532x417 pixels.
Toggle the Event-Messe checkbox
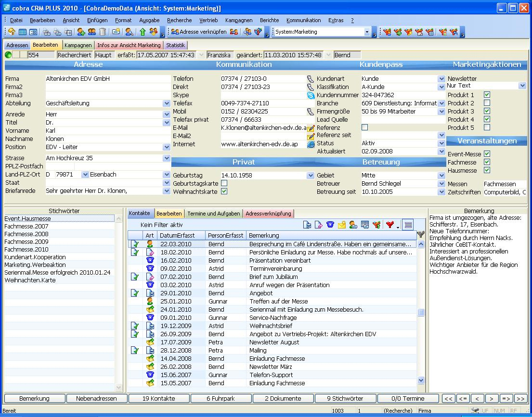click(487, 154)
